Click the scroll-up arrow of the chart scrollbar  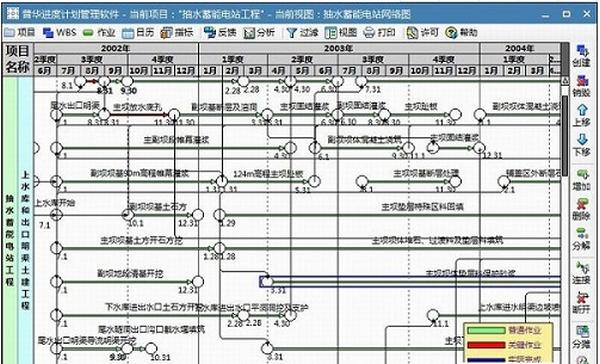pos(565,80)
